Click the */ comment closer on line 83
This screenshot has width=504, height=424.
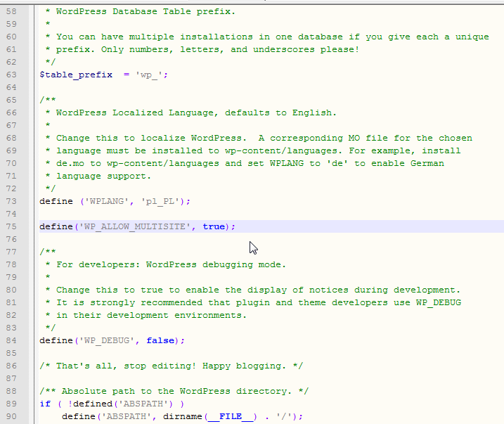point(51,328)
